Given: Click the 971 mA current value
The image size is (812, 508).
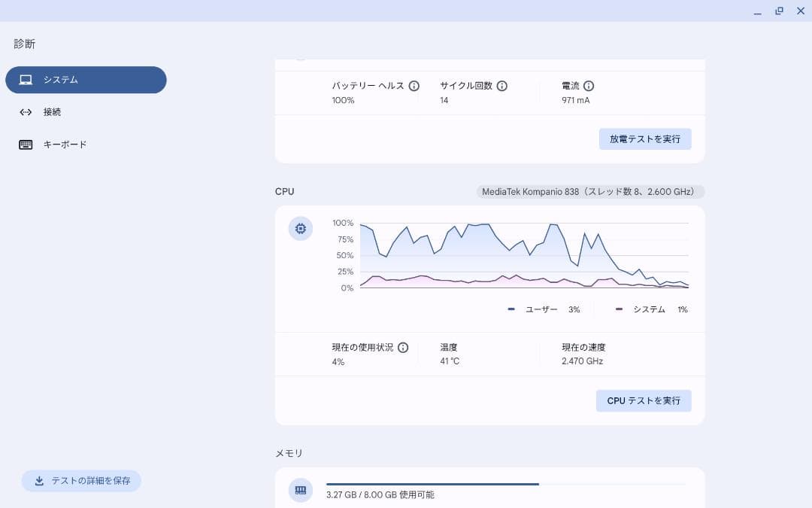Looking at the screenshot, I should [576, 101].
